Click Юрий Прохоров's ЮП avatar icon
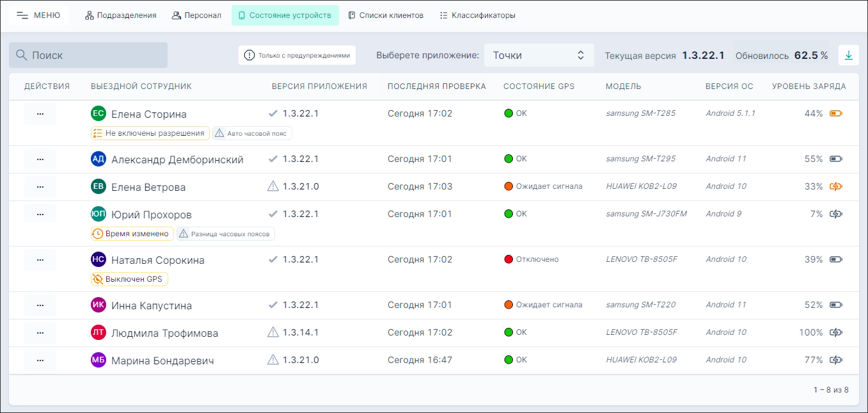868x413 pixels. (x=98, y=215)
